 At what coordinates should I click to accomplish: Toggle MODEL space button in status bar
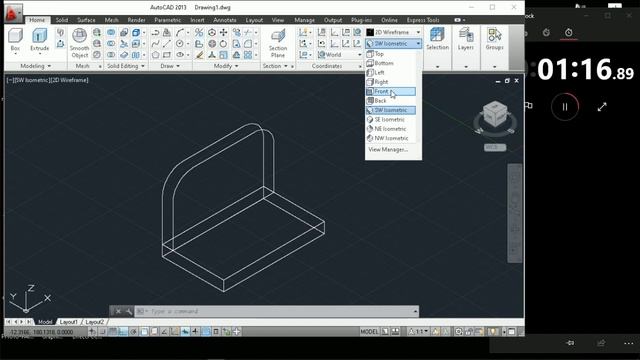click(x=369, y=332)
